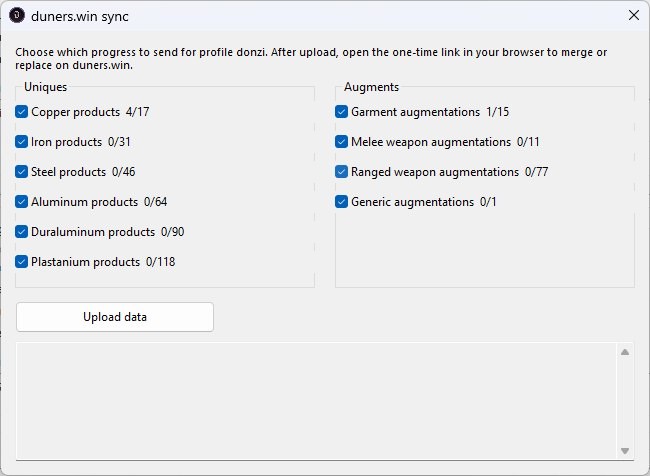
Task: Close the duners.win sync window
Action: pos(633,15)
